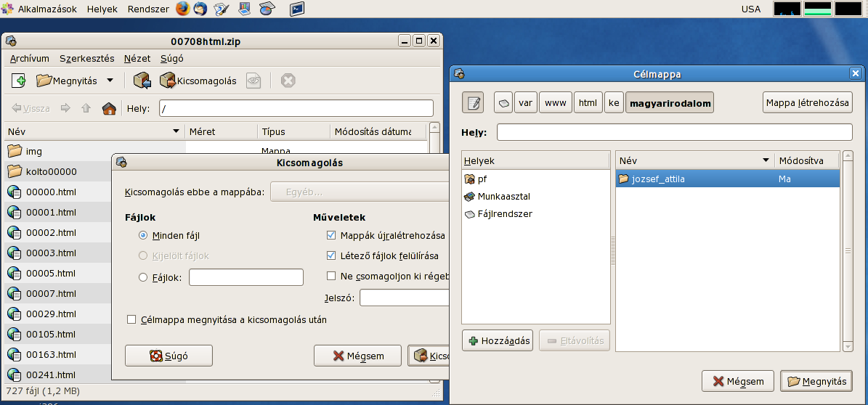
Task: Click the new archive toolbar icon
Action: coord(20,81)
